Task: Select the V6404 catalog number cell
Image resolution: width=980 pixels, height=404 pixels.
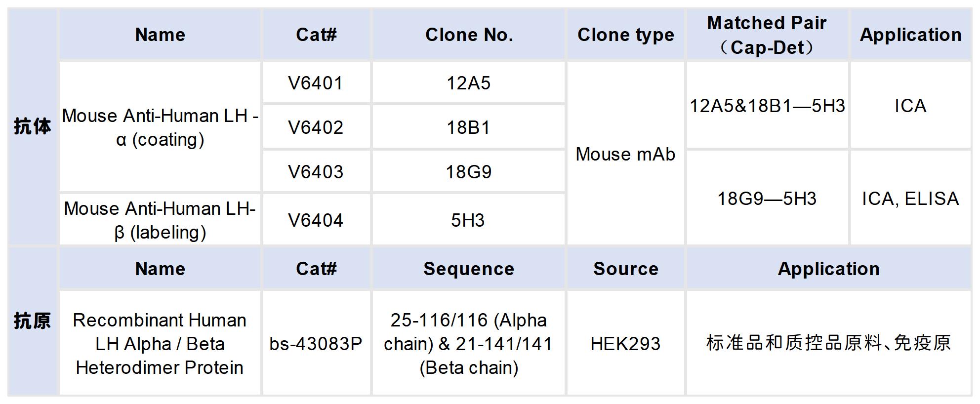Action: (316, 220)
